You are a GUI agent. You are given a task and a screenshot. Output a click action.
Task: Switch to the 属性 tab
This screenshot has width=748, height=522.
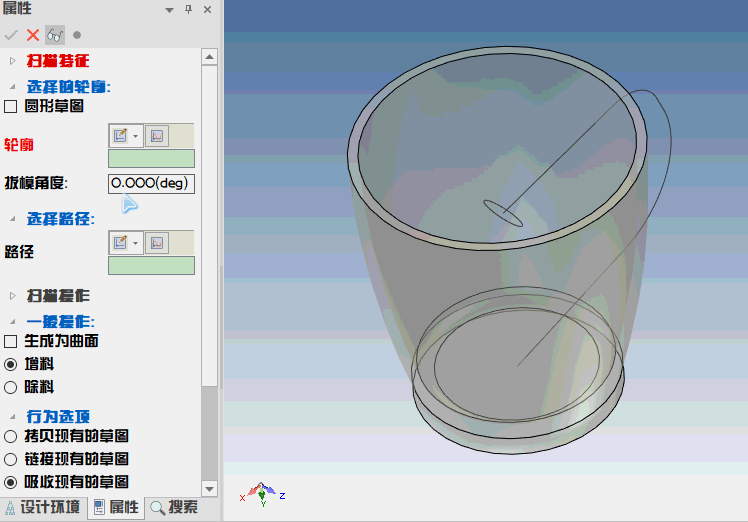[x=116, y=507]
